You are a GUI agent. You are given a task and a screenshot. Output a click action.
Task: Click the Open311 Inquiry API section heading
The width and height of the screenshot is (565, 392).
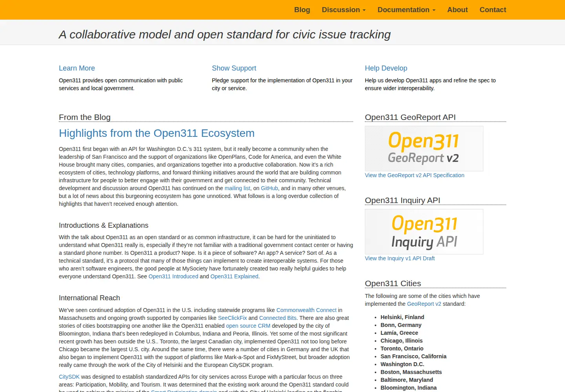click(403, 200)
